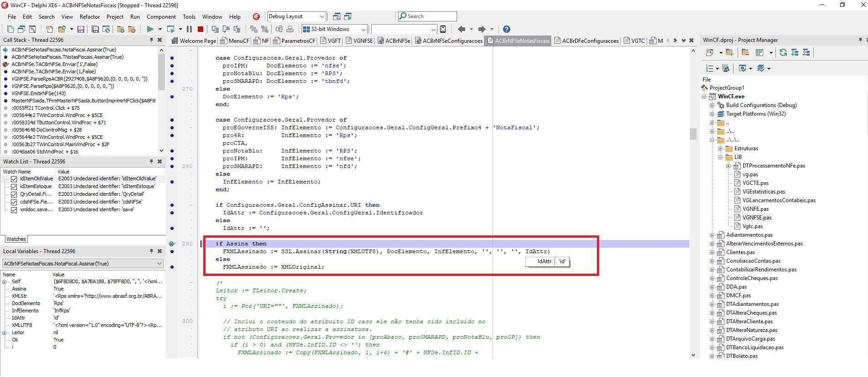Click the Collapse all tree icon in Project Manager
Screen dimensions: 868x377
(x=806, y=52)
